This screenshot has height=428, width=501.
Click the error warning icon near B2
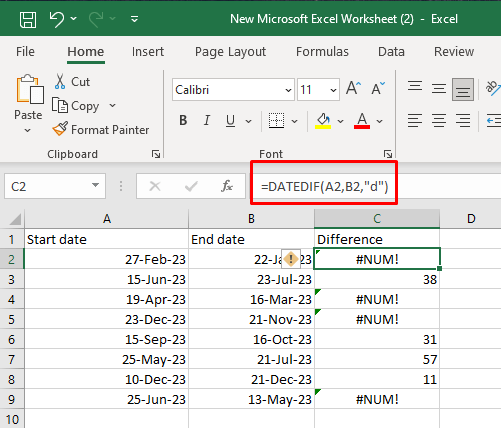pos(291,259)
